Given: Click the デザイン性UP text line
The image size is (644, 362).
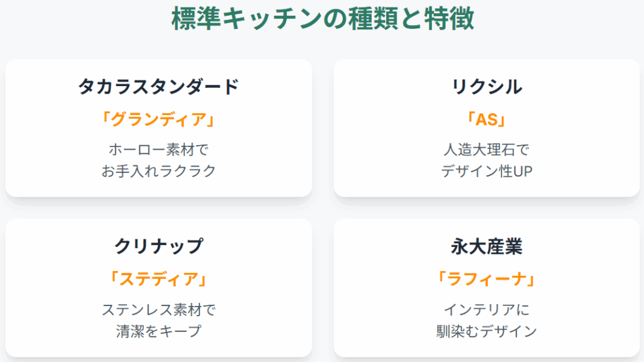Looking at the screenshot, I should tap(487, 170).
